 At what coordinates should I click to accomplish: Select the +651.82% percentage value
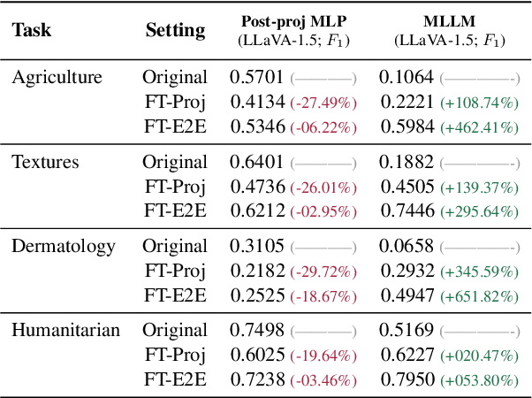point(479,297)
